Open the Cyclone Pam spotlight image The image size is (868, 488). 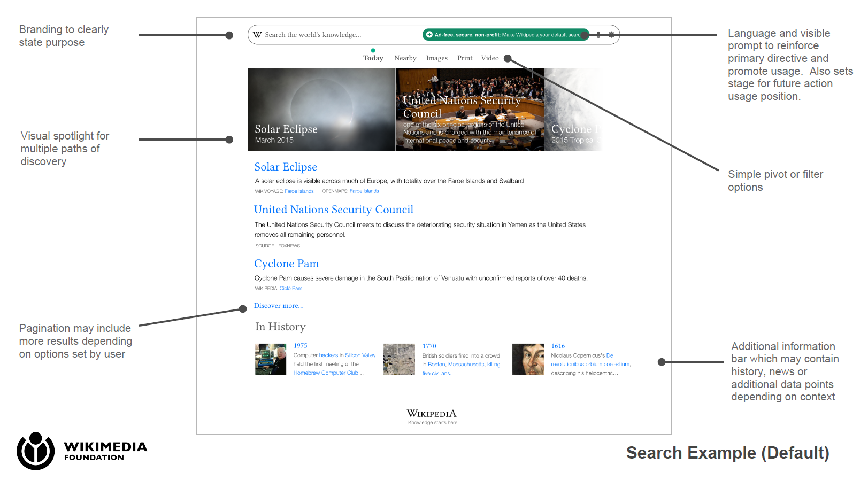(573, 110)
